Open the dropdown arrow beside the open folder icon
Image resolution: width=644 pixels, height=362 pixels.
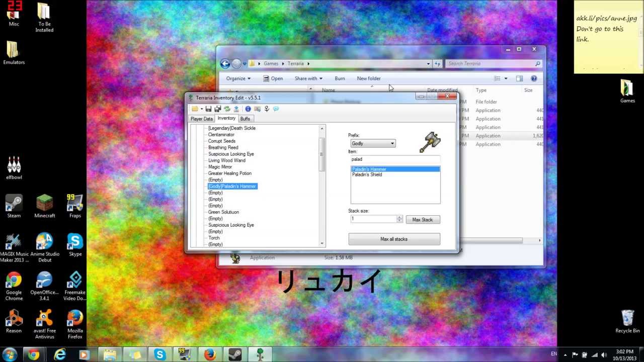click(201, 109)
